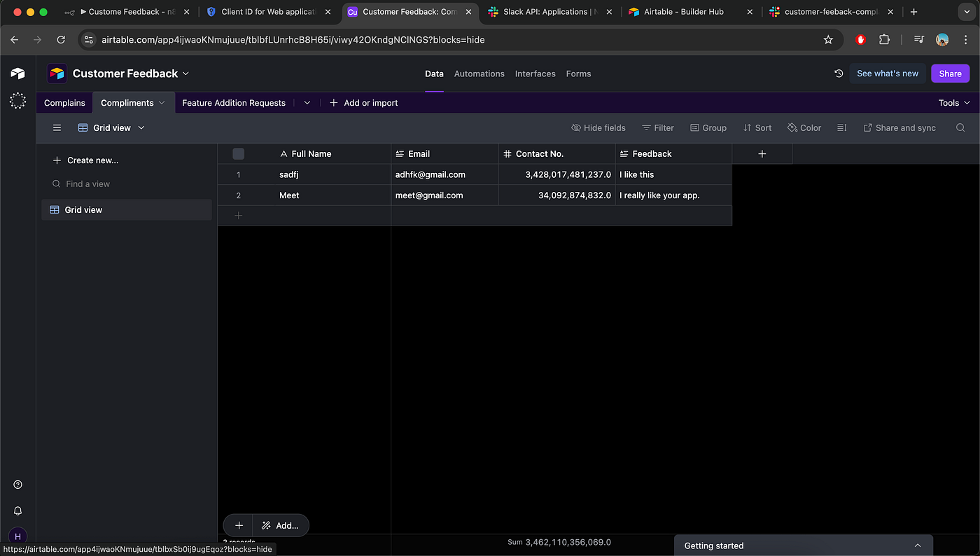
Task: Open the help question-mark icon
Action: [x=17, y=485]
